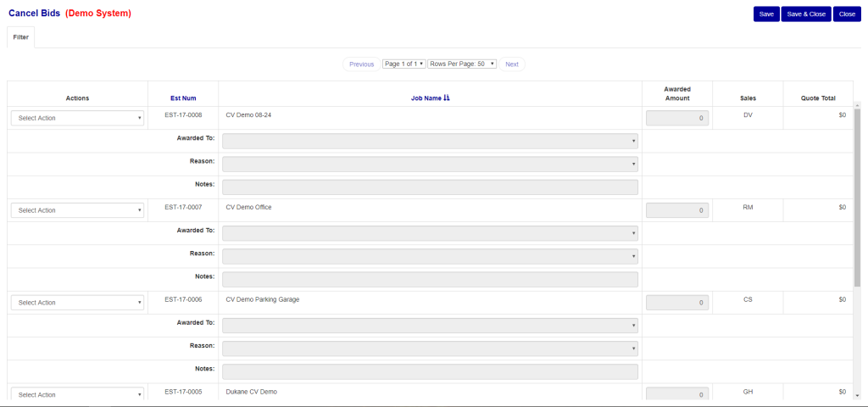868x407 pixels.
Task: Open the Page 1 of 1 dropdown
Action: coord(404,64)
